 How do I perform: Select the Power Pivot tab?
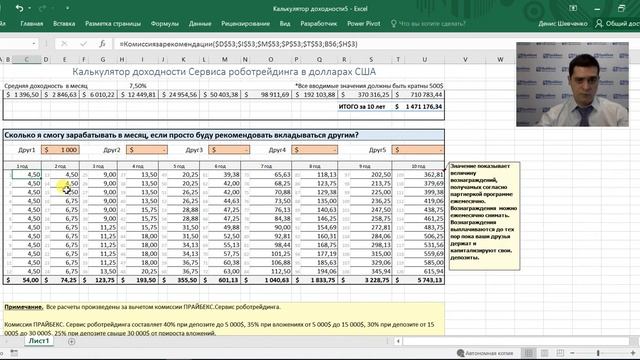tap(364, 24)
